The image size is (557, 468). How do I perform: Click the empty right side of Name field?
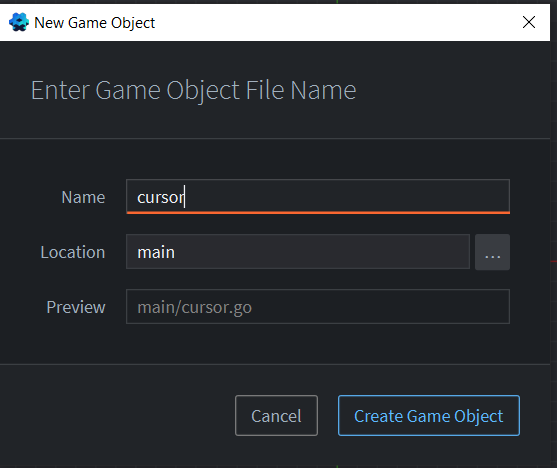click(x=355, y=197)
